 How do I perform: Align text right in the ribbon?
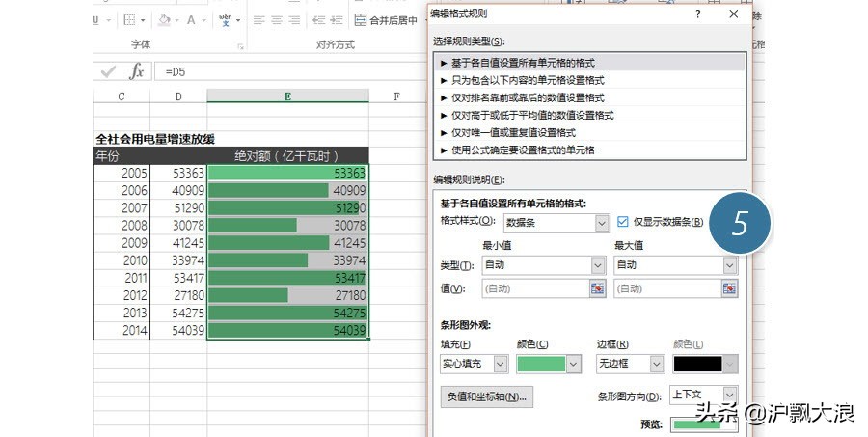[x=294, y=20]
